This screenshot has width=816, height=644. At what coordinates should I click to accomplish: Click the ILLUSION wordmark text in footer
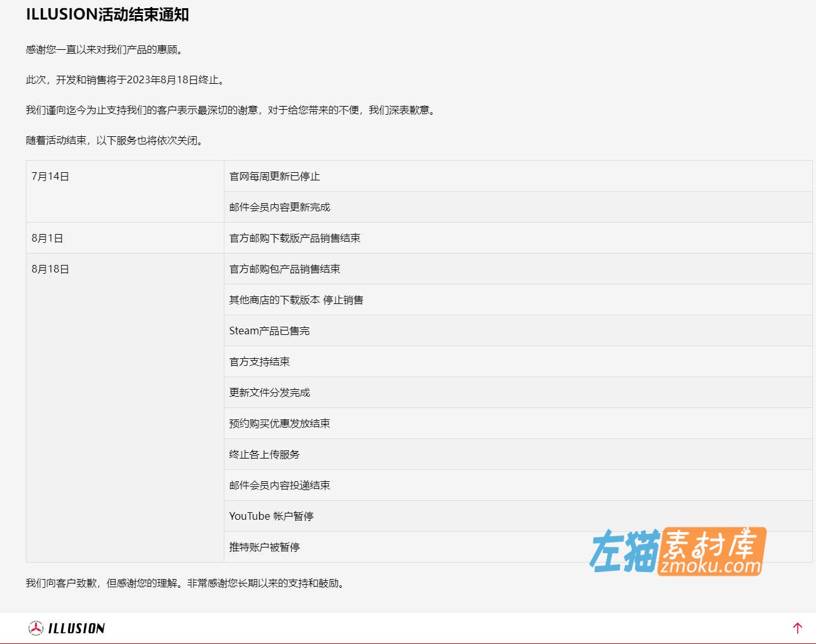tap(76, 628)
